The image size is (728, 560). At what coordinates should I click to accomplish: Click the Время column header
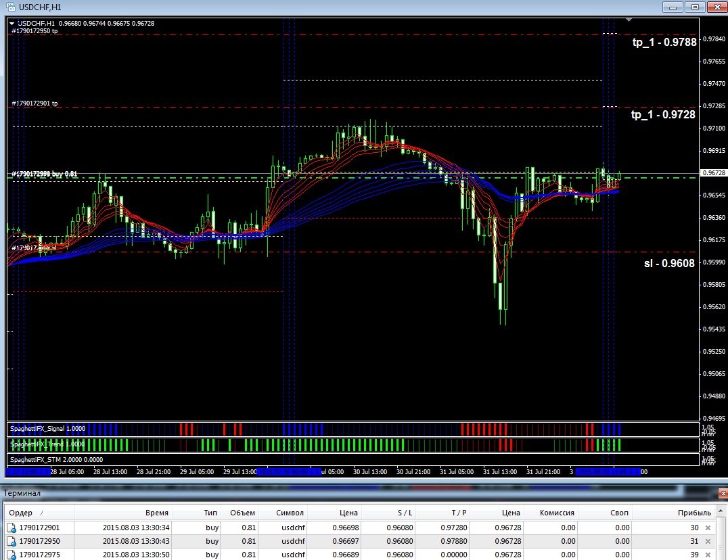tap(157, 513)
